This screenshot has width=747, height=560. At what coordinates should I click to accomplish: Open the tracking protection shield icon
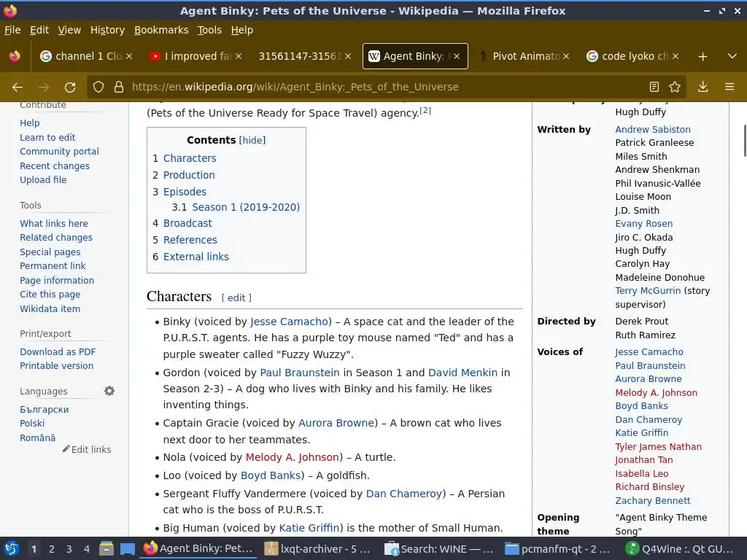(x=98, y=87)
